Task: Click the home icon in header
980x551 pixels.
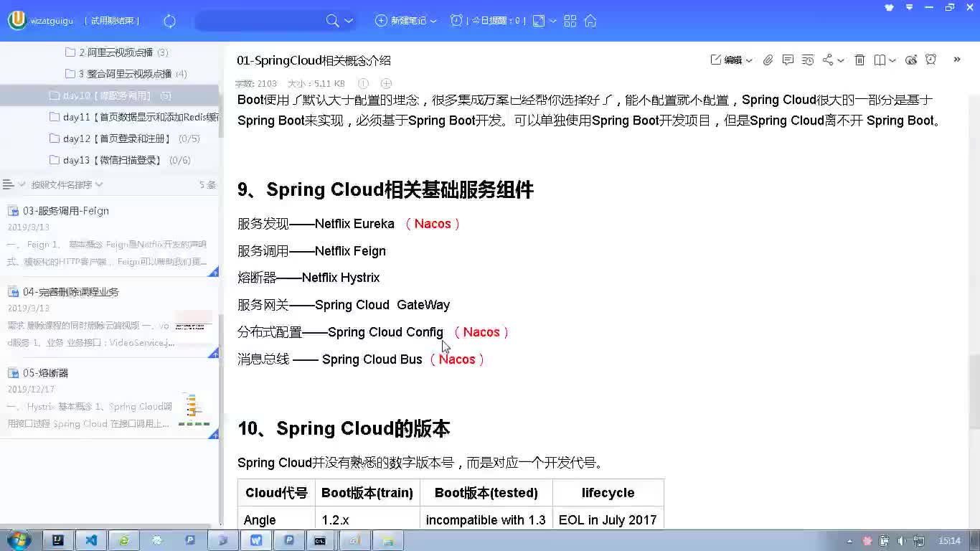Action: (x=590, y=21)
